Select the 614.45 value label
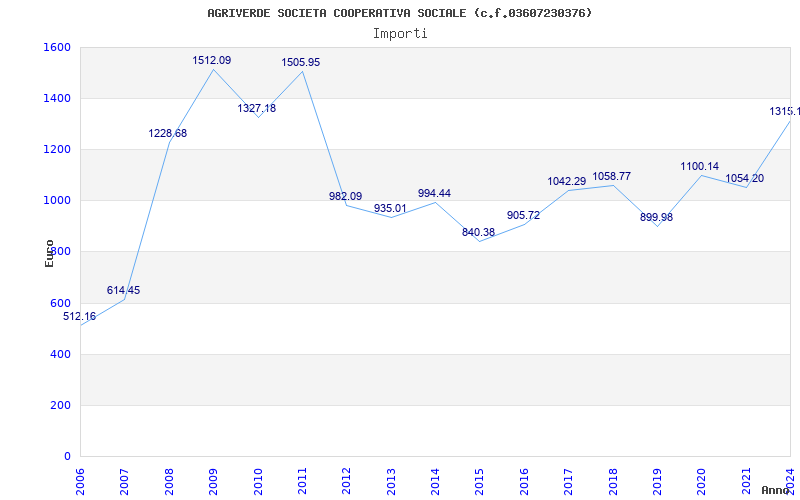800x500 pixels. (123, 290)
